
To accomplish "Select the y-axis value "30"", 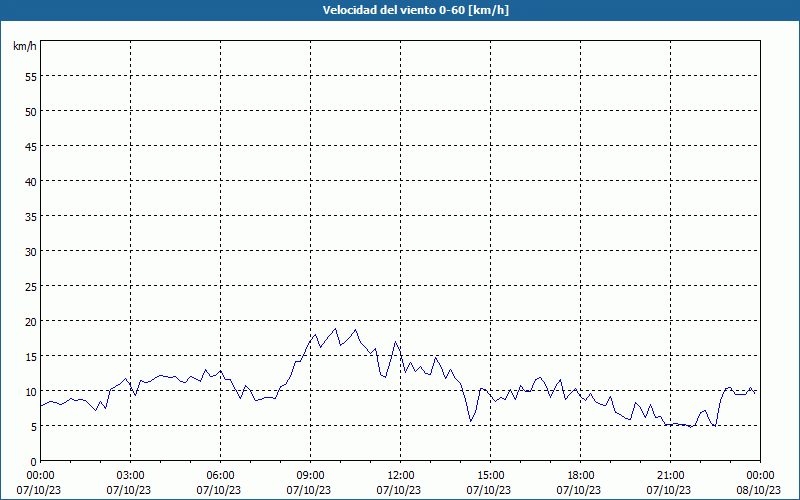I will [31, 252].
